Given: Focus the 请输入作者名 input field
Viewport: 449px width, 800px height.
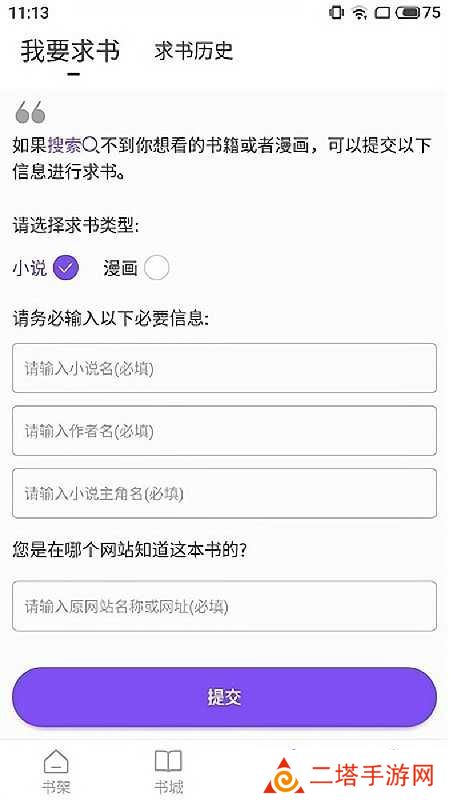Looking at the screenshot, I should pos(224,431).
